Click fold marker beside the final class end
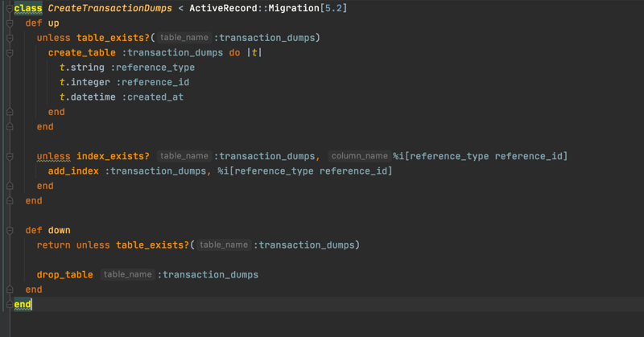644x337 pixels. (10, 305)
